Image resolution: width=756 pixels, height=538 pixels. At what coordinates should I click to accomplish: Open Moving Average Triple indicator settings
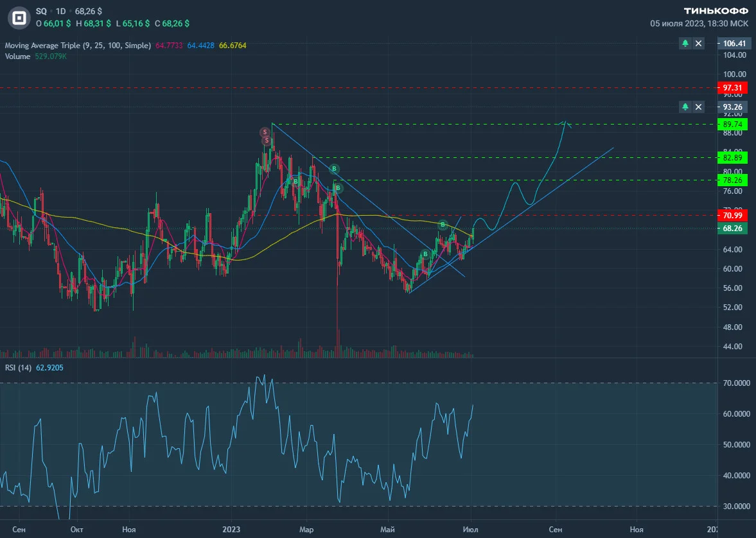tap(78, 46)
